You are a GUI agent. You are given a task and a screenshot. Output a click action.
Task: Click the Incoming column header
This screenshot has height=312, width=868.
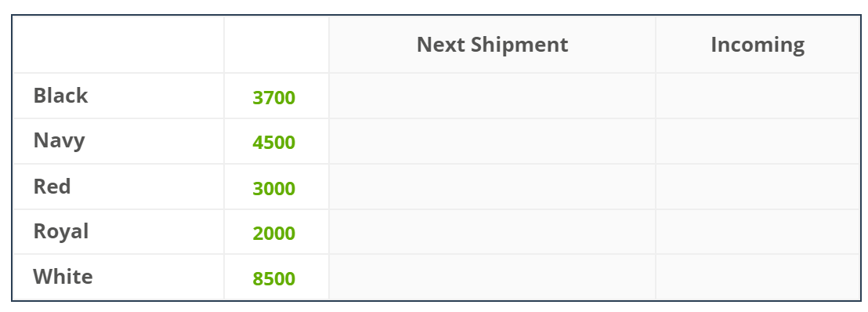tap(758, 45)
